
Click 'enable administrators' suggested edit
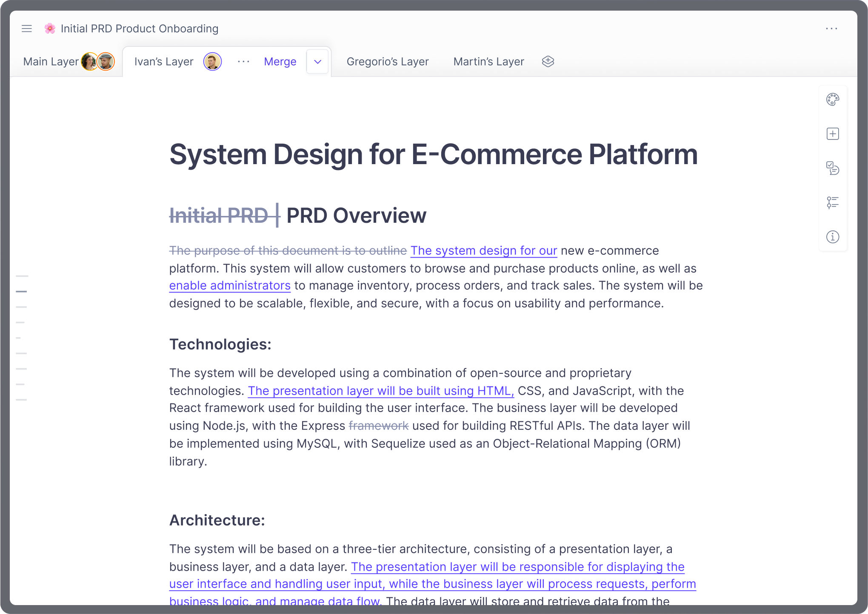(230, 286)
